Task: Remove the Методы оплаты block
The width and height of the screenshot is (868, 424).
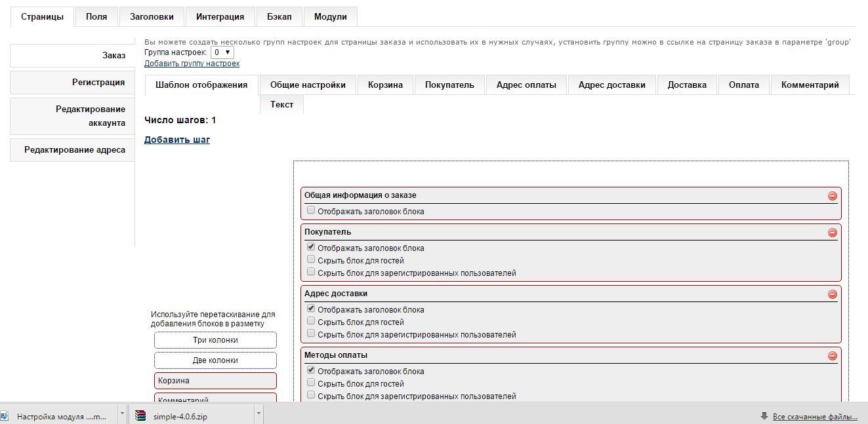Action: [832, 356]
